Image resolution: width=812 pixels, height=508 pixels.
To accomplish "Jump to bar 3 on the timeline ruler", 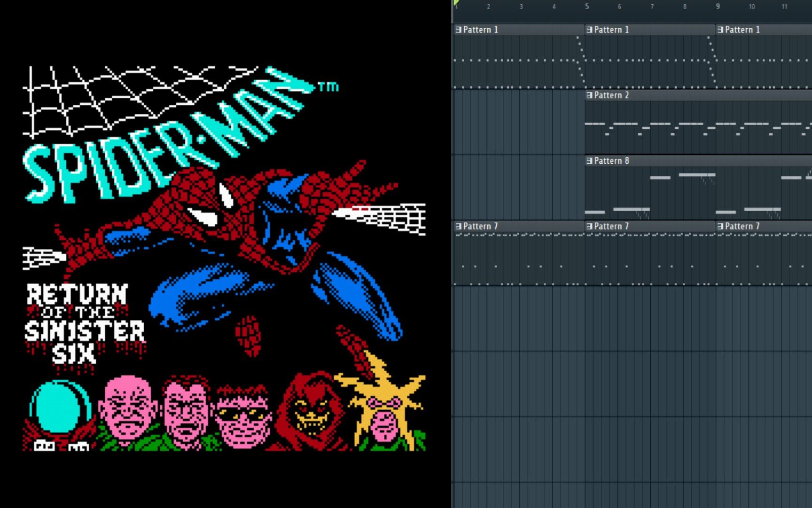I will click(521, 7).
